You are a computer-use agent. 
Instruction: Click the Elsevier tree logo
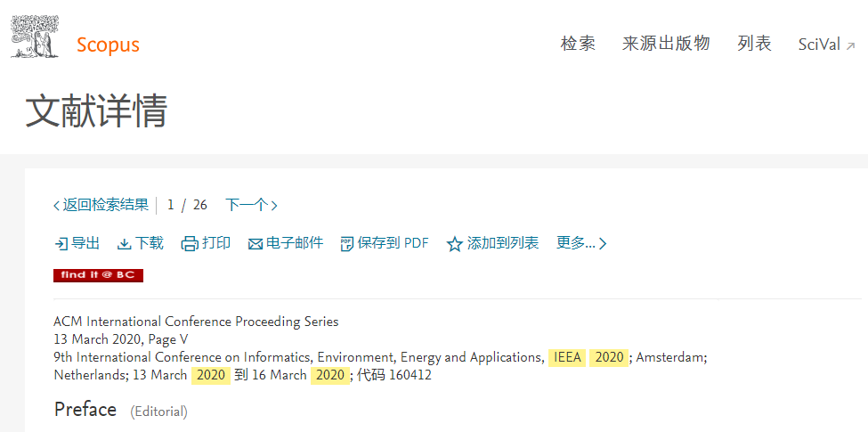coord(35,37)
